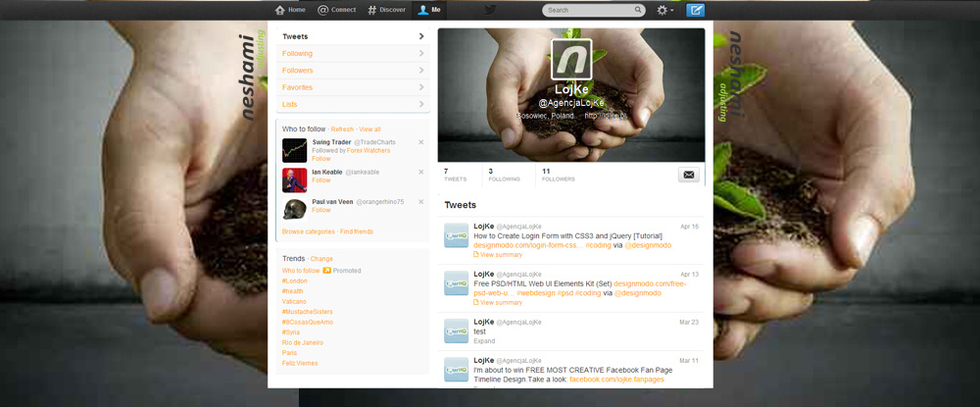The height and width of the screenshot is (407, 980).
Task: Open the Connect tab
Action: click(x=337, y=10)
